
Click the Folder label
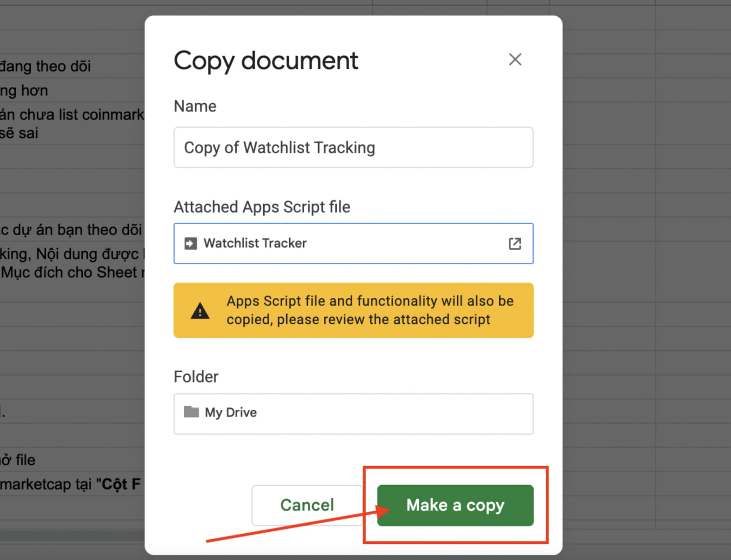tap(196, 377)
